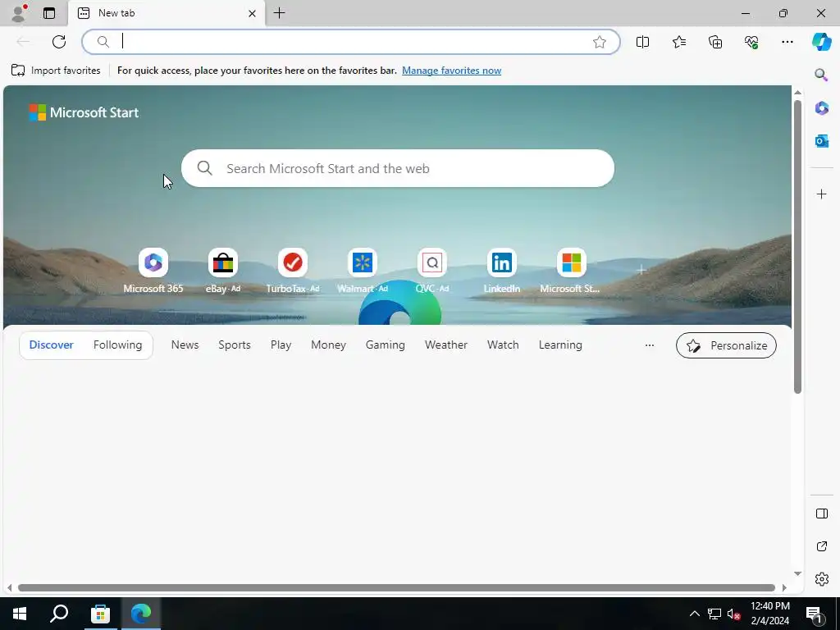Screen dimensions: 840x630
Task: Open TurboTax quick link
Action: [293, 271]
